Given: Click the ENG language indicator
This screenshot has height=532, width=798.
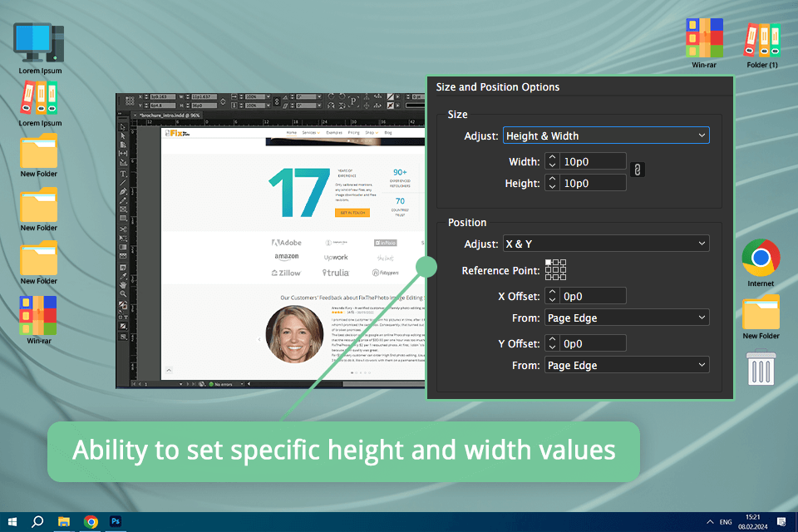Looking at the screenshot, I should (726, 522).
